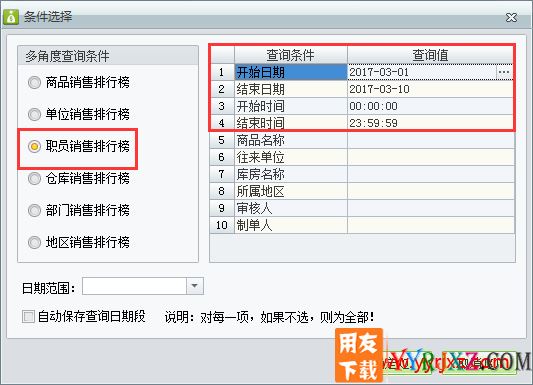
Task: Select row 10 制单人 condition
Action: tap(291, 225)
